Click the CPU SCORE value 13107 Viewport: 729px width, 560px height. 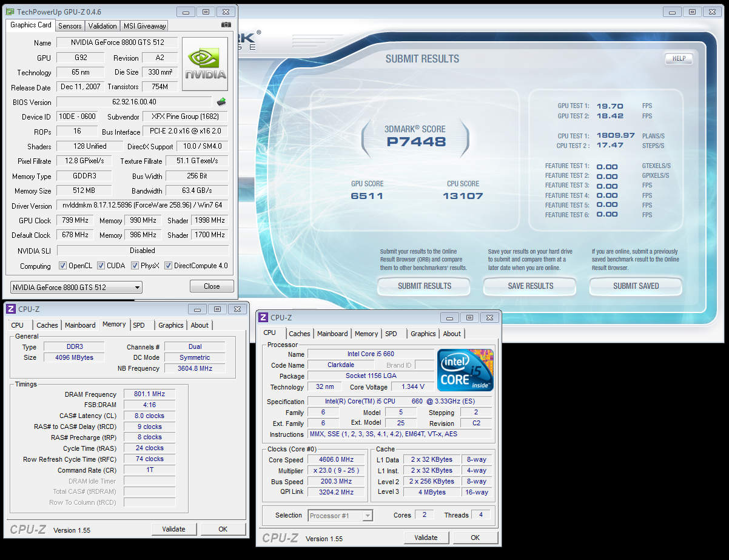point(463,196)
